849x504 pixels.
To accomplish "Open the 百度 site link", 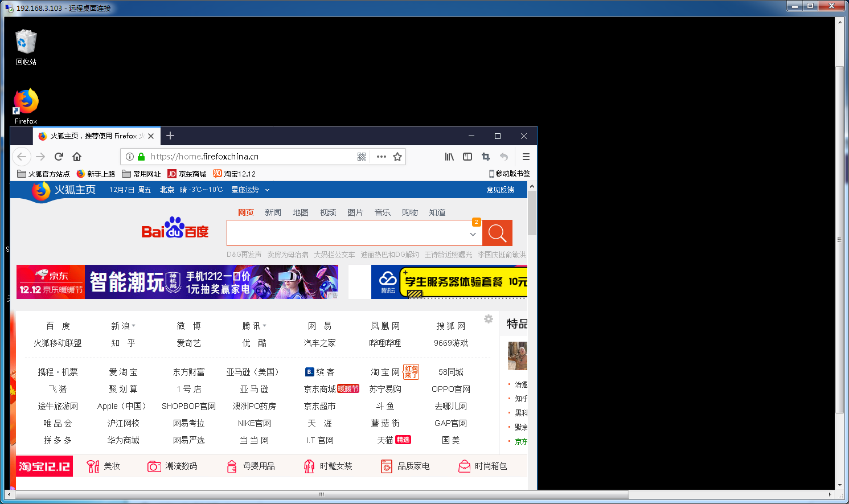I will tap(58, 326).
